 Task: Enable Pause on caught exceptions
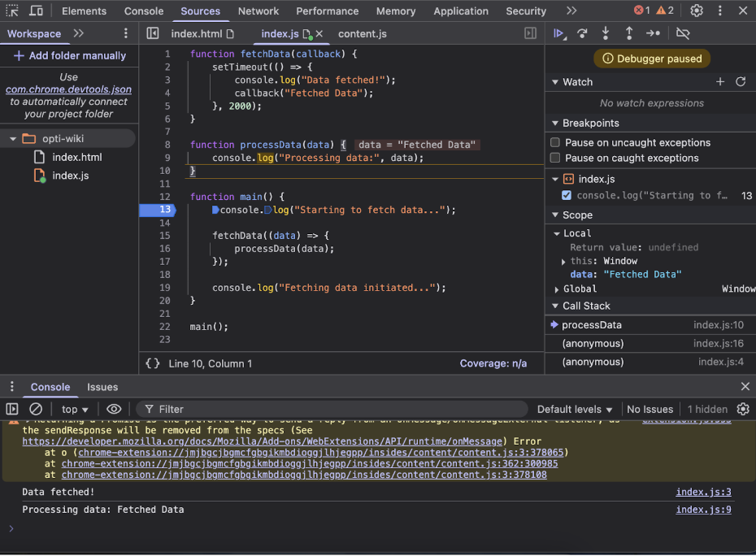pos(556,158)
